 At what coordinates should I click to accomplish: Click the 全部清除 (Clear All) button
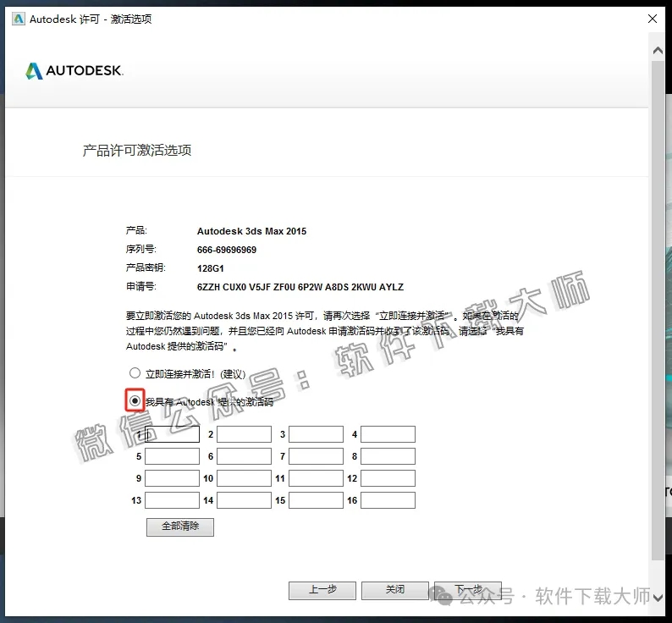[x=180, y=527]
